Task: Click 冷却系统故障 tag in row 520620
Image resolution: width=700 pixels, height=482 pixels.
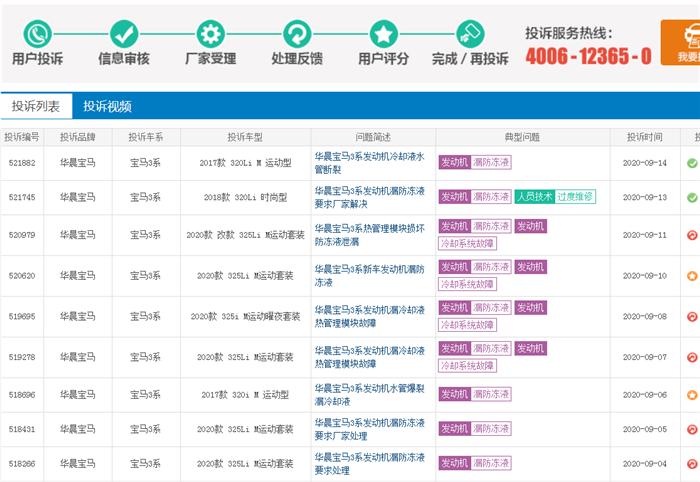Action: (x=467, y=284)
